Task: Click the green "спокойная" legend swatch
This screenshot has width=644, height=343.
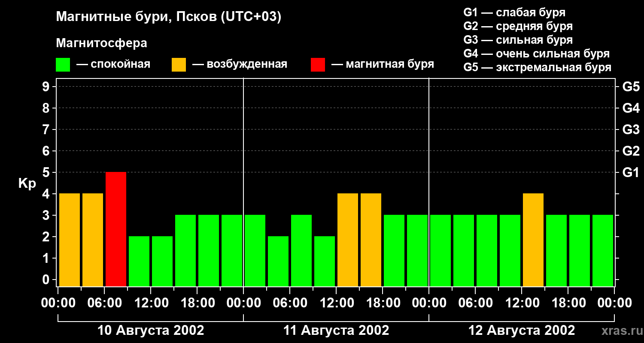Action: pos(63,65)
